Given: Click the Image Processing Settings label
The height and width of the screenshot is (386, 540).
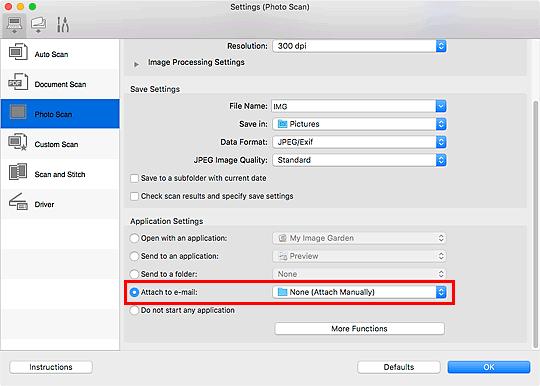Looking at the screenshot, I should (x=196, y=62).
